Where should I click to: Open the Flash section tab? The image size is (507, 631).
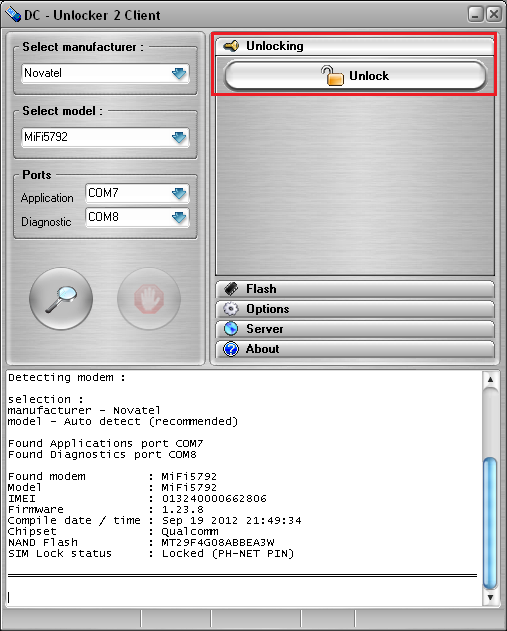tap(355, 289)
